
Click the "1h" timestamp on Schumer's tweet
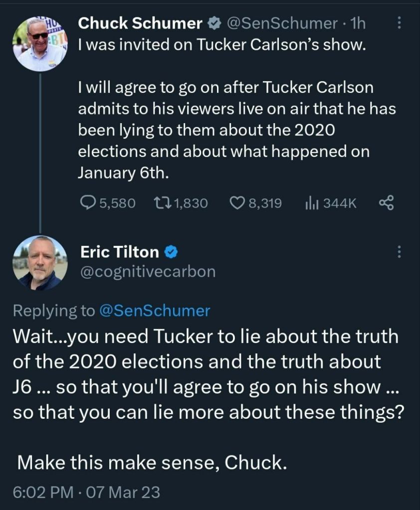point(358,23)
